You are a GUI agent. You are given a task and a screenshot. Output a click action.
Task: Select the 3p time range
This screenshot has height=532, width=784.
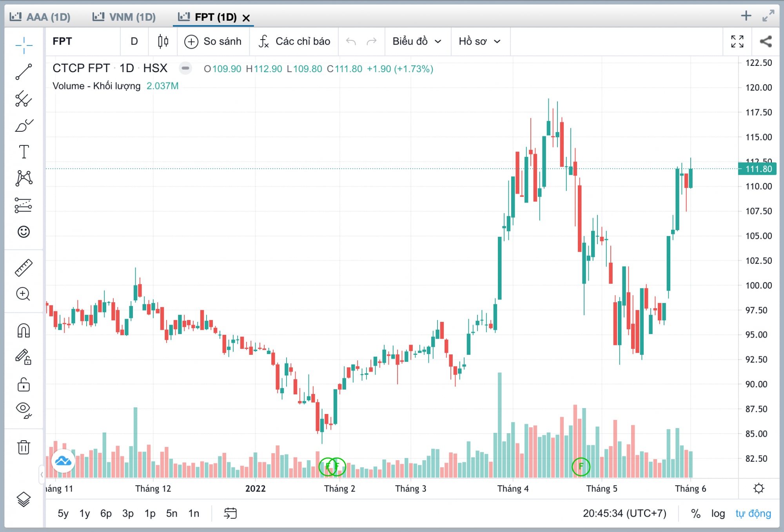128,513
